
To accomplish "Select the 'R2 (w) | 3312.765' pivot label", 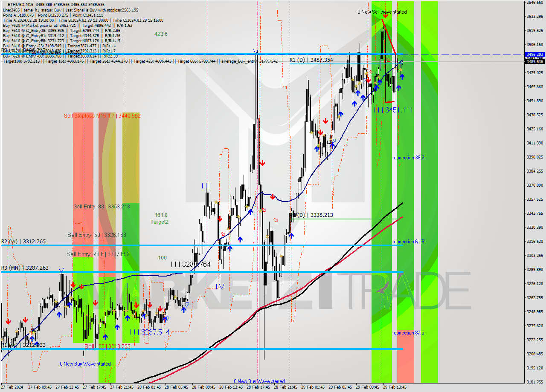I will [23, 242].
